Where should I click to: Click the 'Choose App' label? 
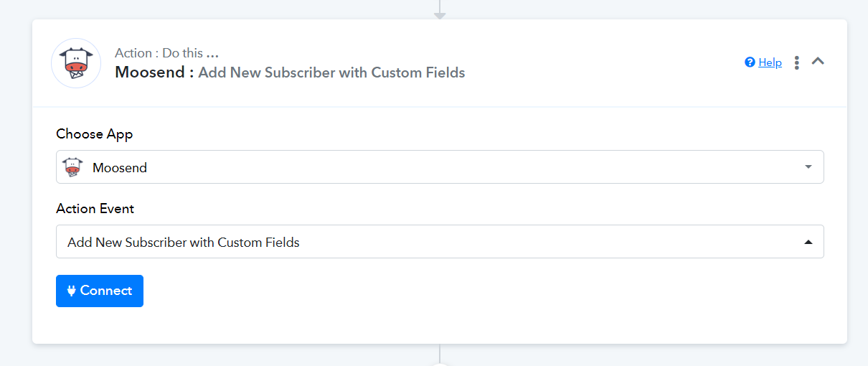coord(95,134)
